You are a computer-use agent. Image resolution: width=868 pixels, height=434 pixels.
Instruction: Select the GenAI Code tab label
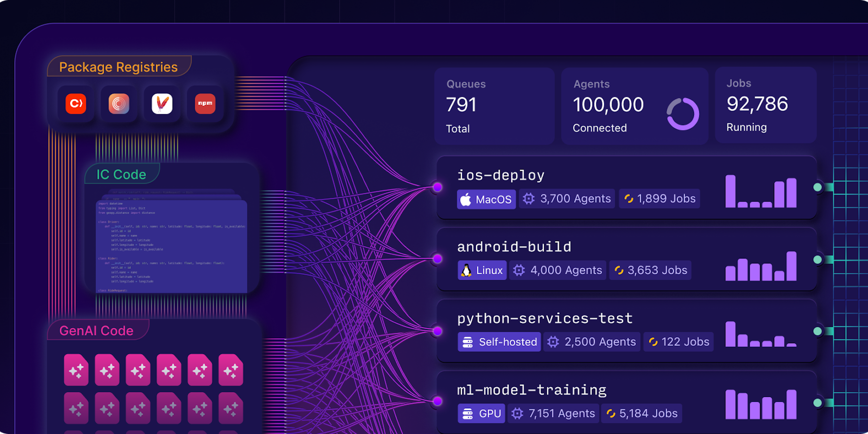[x=96, y=331]
